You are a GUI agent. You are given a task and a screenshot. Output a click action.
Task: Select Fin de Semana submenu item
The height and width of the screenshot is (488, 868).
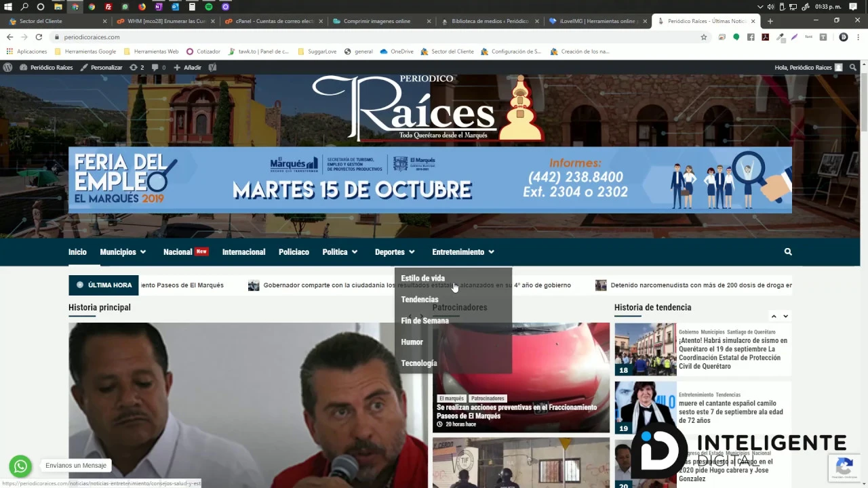[x=425, y=321]
